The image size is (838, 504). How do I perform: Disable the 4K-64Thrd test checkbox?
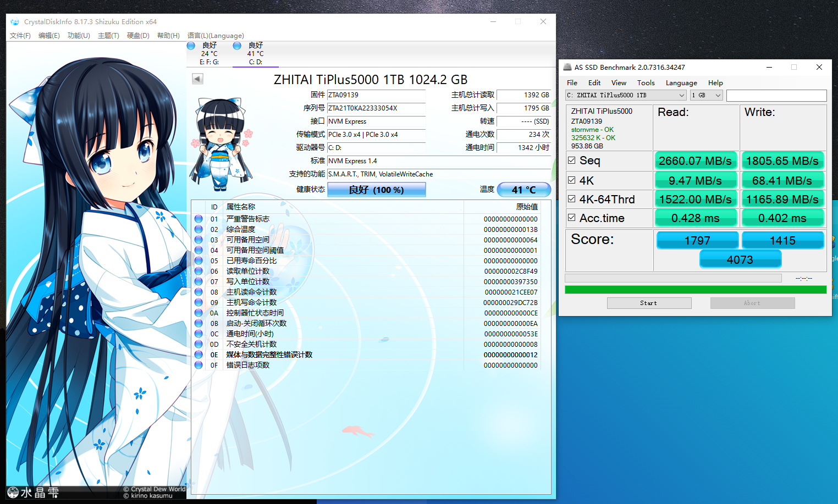[572, 199]
